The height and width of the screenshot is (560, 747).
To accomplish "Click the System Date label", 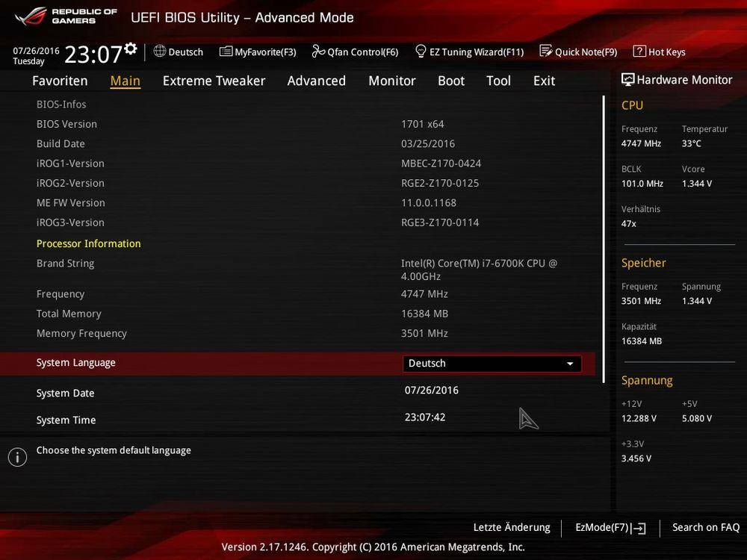I will (x=65, y=393).
